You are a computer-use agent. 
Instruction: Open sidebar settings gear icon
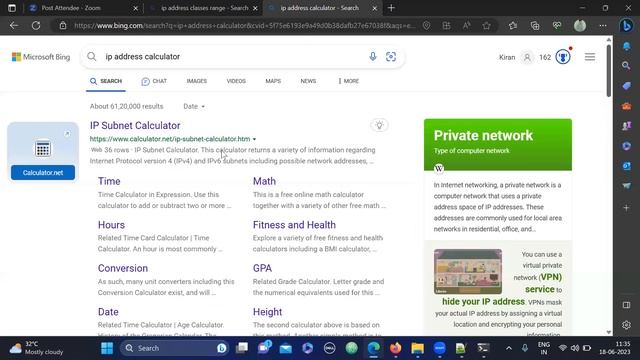click(626, 325)
